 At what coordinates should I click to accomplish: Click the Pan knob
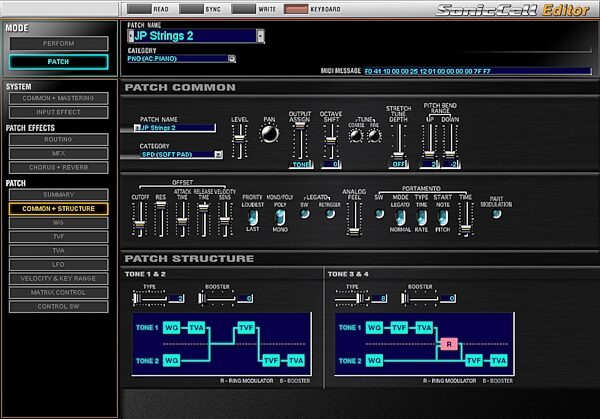pos(269,134)
